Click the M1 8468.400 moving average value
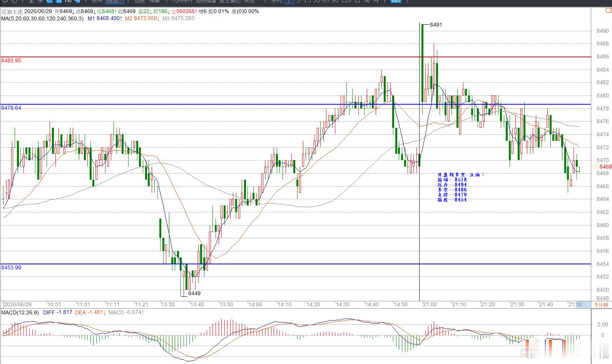This screenshot has width=612, height=364. (x=105, y=18)
